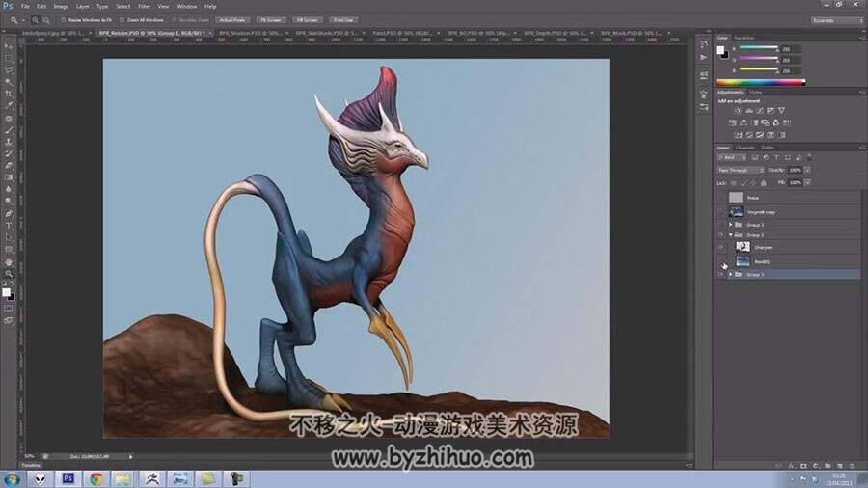Choose Zoom In mode in options bar
Image resolution: width=868 pixels, height=488 pixels.
(x=36, y=20)
